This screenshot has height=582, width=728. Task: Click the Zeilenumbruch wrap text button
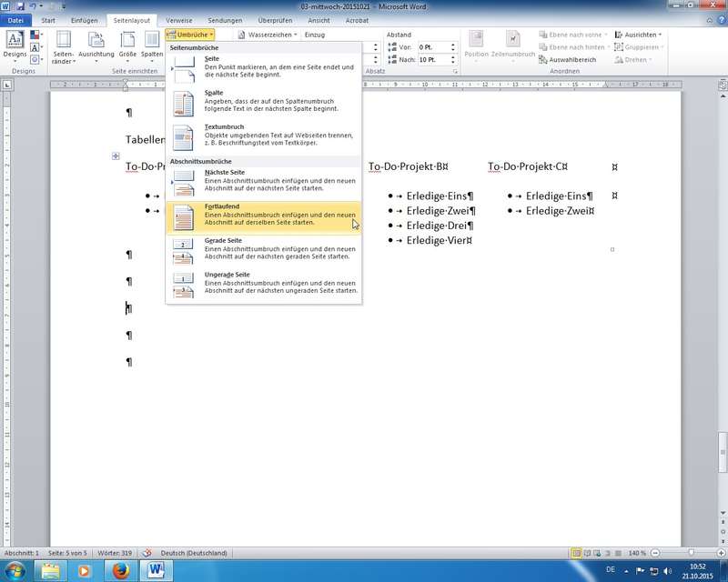(x=513, y=45)
